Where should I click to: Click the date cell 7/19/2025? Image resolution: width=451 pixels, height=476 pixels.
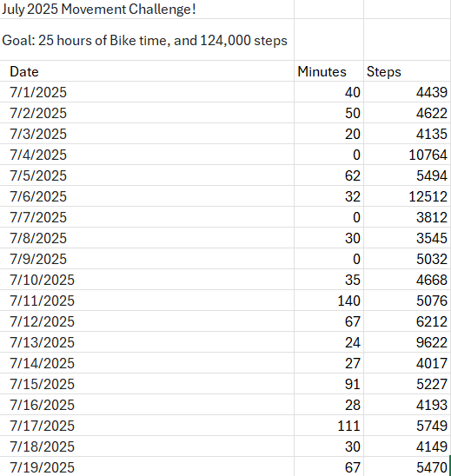click(147, 467)
